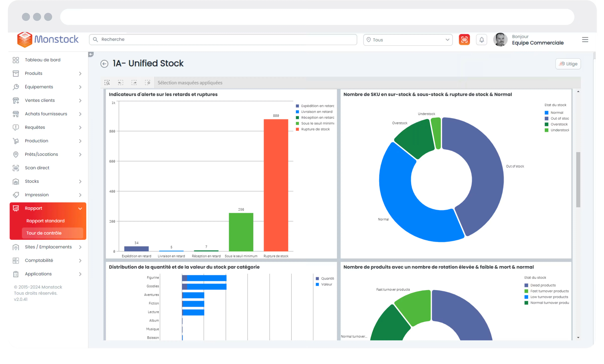The width and height of the screenshot is (604, 364).
Task: Open the hamburger menu in the header
Action: pos(585,40)
